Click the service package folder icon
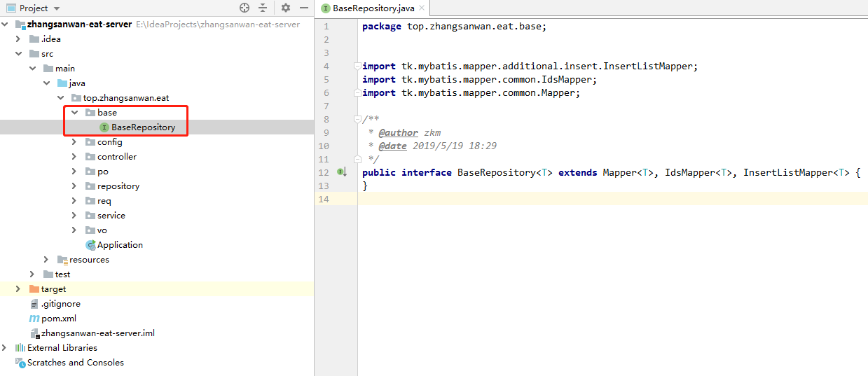868x376 pixels. pyautogui.click(x=90, y=215)
